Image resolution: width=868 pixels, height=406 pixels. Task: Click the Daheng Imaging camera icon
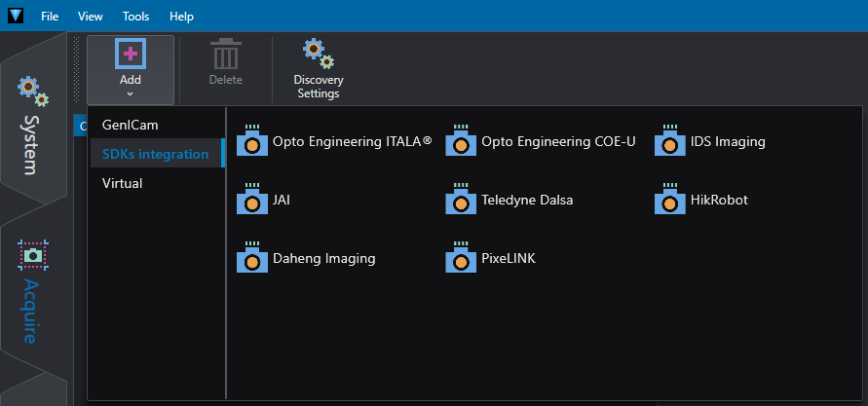point(252,258)
